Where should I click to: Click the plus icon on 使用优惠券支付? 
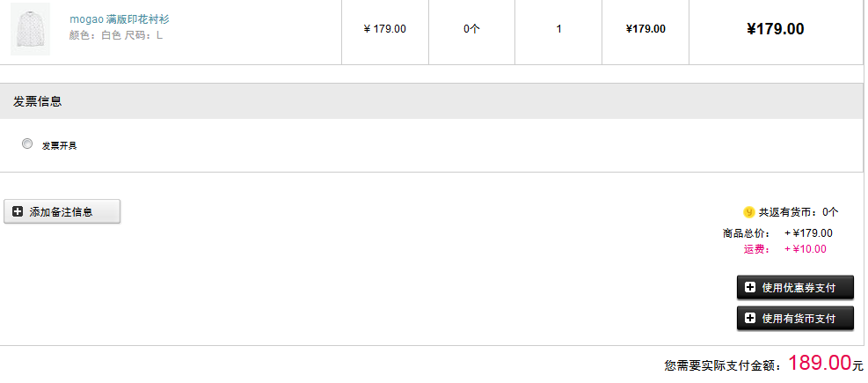(x=750, y=288)
